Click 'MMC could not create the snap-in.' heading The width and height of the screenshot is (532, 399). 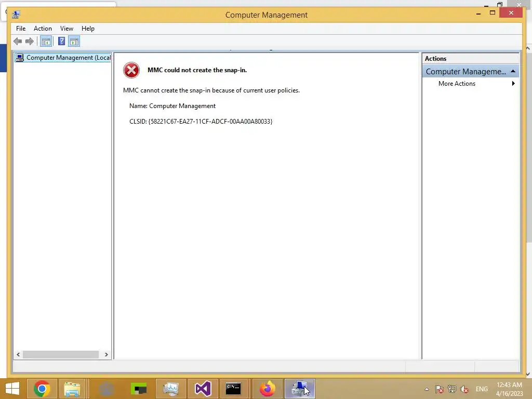point(197,70)
